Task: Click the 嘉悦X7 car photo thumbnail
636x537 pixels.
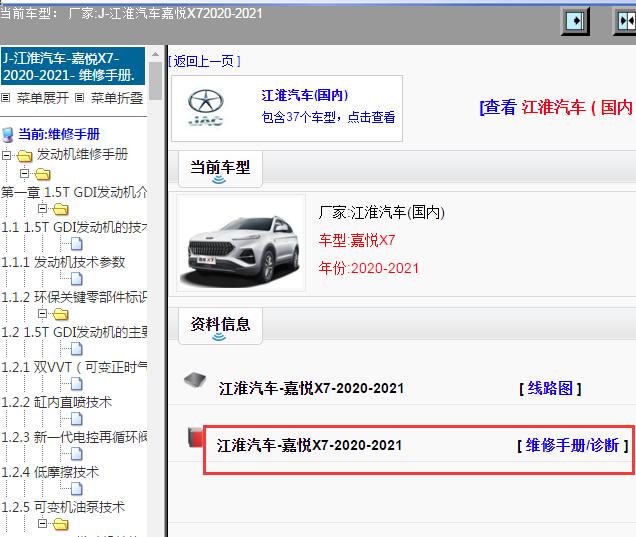Action: click(x=242, y=243)
